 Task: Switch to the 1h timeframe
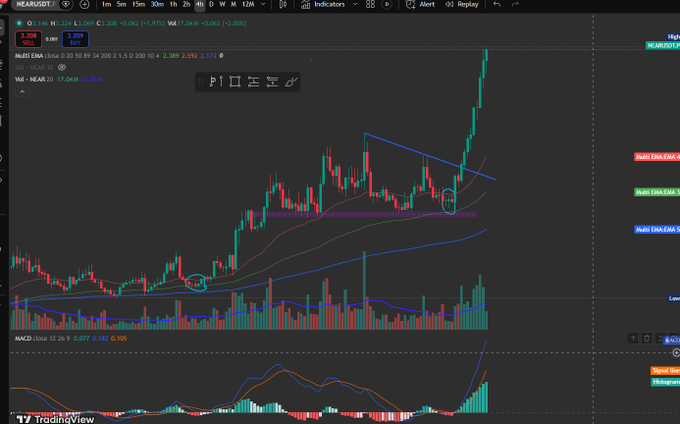(173, 4)
